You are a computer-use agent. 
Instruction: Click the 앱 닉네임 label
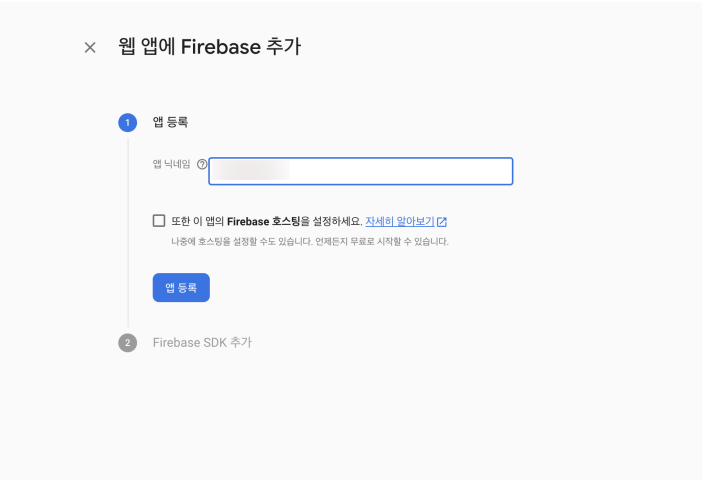point(172,164)
